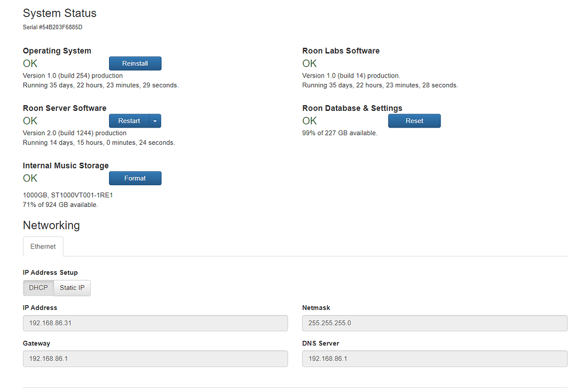588x392 pixels.
Task: Click the System Status heading
Action: pyautogui.click(x=59, y=13)
